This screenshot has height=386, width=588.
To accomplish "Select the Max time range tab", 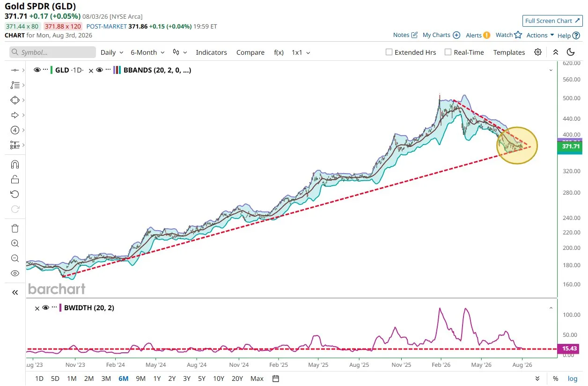I will (257, 379).
